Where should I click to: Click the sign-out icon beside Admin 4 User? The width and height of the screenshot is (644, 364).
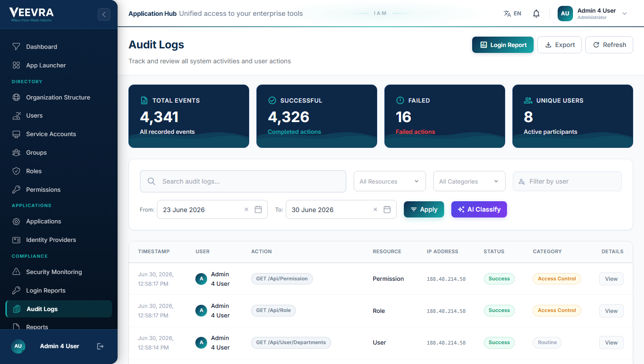tap(100, 346)
